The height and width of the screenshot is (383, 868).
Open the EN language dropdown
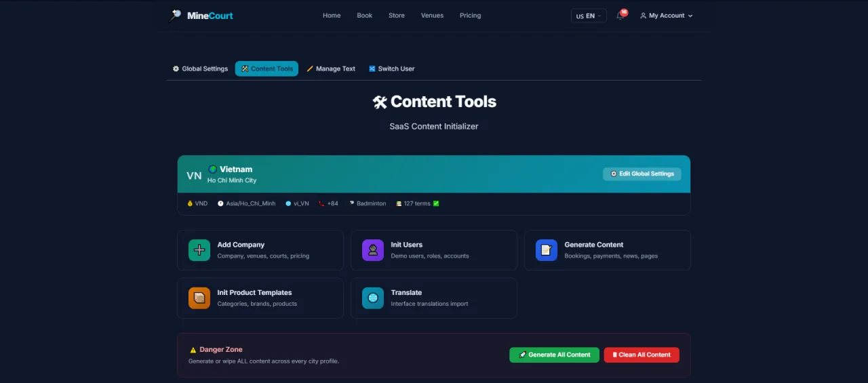589,16
